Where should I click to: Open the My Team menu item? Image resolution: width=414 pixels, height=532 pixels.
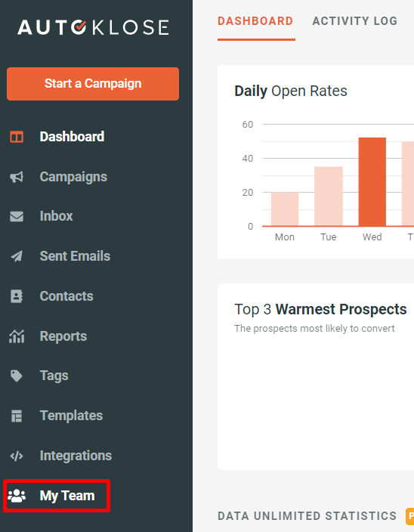pyautogui.click(x=57, y=496)
